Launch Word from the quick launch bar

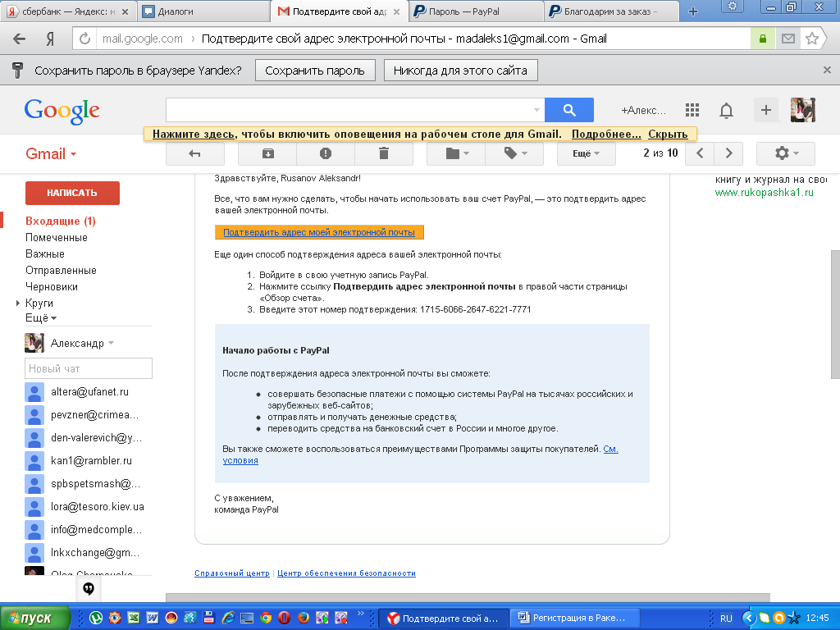click(152, 618)
